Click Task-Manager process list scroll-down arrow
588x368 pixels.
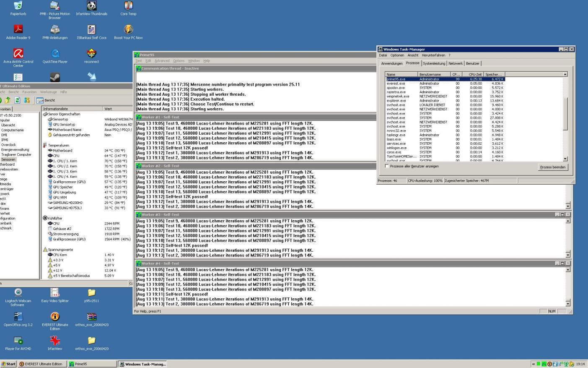pyautogui.click(x=565, y=159)
